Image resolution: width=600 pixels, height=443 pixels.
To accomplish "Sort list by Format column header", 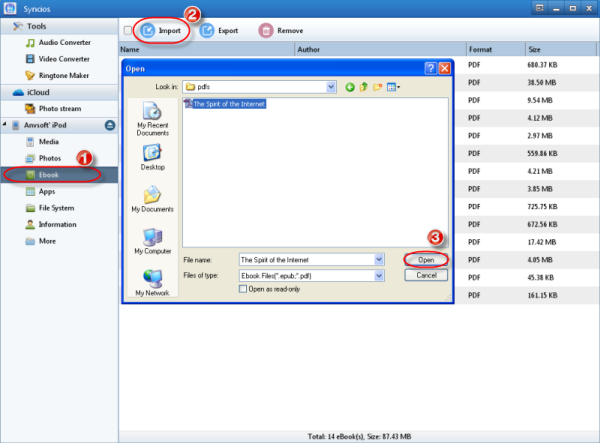I will (x=496, y=49).
